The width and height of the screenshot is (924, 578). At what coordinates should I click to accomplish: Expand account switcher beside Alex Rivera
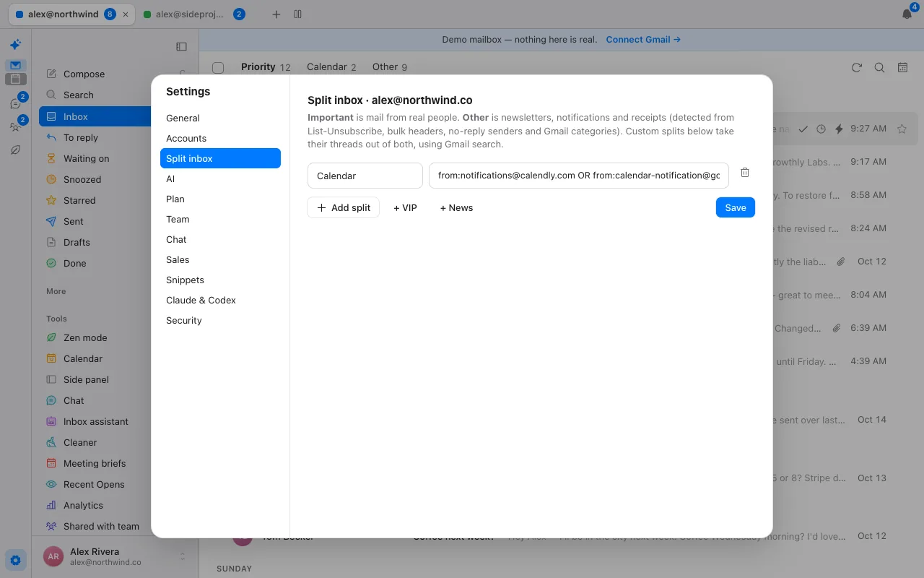183,556
